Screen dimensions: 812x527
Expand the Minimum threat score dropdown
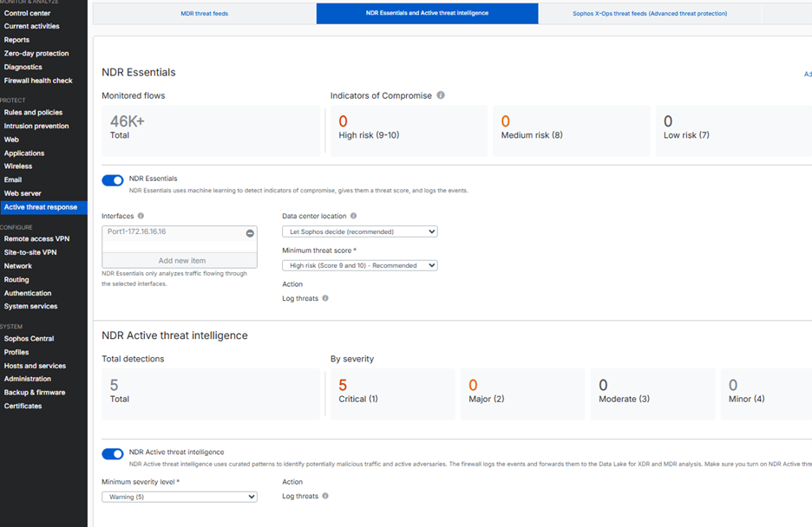tap(359, 265)
